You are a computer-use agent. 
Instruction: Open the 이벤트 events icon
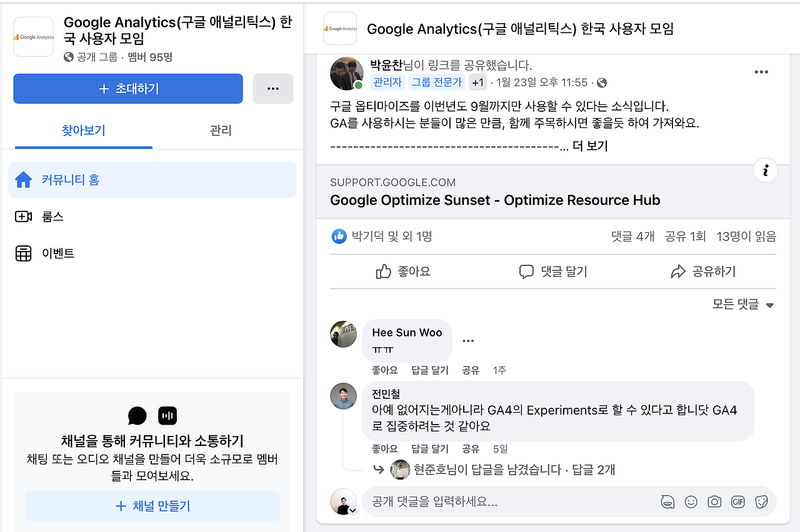[24, 254]
